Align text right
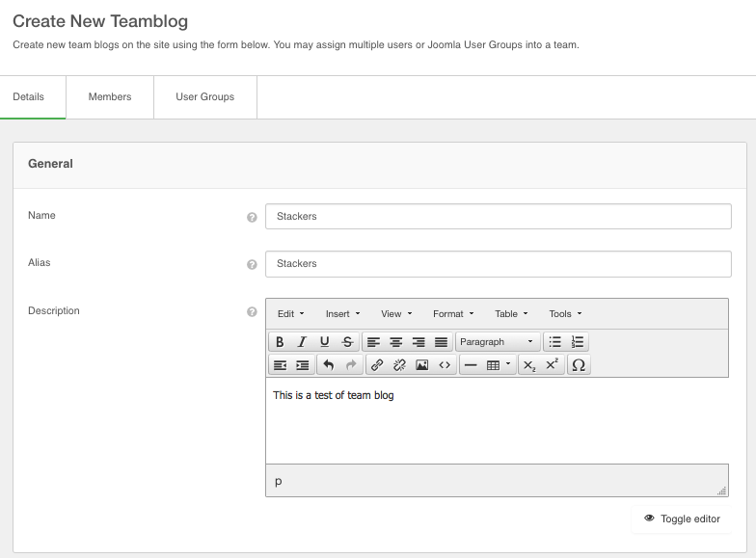The image size is (756, 558). point(418,341)
